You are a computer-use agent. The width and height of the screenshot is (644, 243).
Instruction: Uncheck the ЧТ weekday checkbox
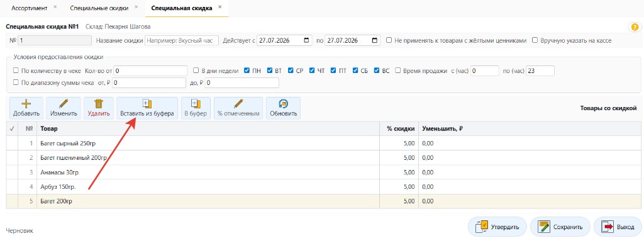[x=312, y=71]
